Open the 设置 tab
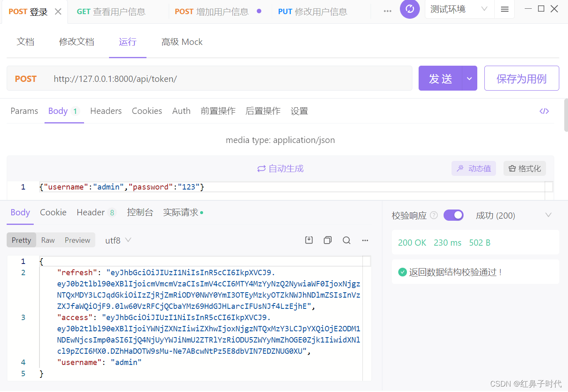Screen dimensions: 568x392 click(299, 111)
